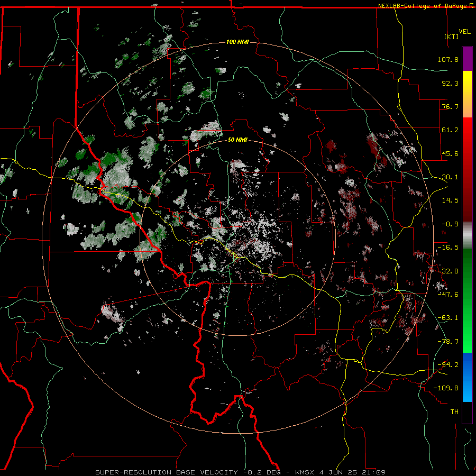Viewport: 476px width, 476px height.
Task: Click the 14.5 velocity scale value
Action: 450,200
